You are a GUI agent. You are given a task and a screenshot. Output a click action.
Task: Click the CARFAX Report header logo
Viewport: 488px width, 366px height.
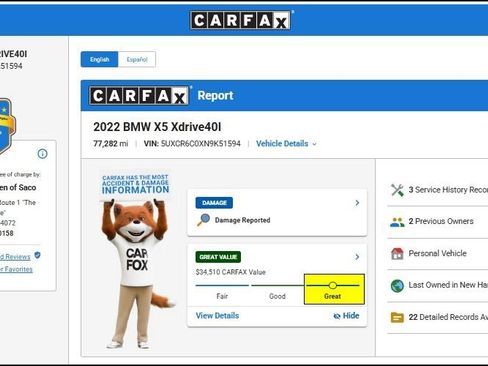pos(139,96)
